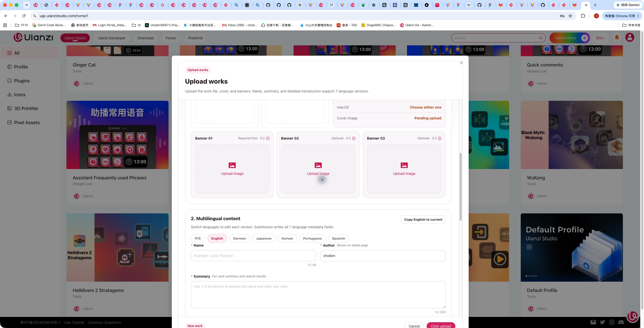Image resolution: width=644 pixels, height=328 pixels.
Task: Select All in the sidebar
Action: 30,53
